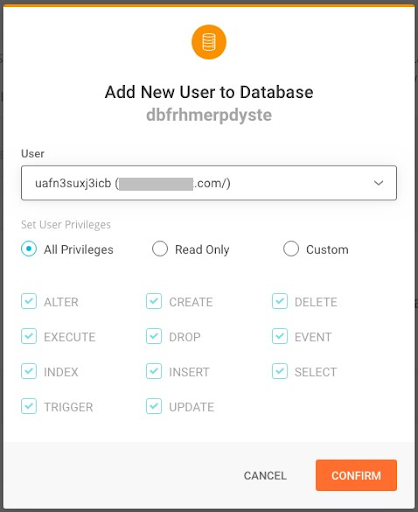Uncheck the CREATE privilege checkbox
The height and width of the screenshot is (512, 418).
click(x=154, y=301)
